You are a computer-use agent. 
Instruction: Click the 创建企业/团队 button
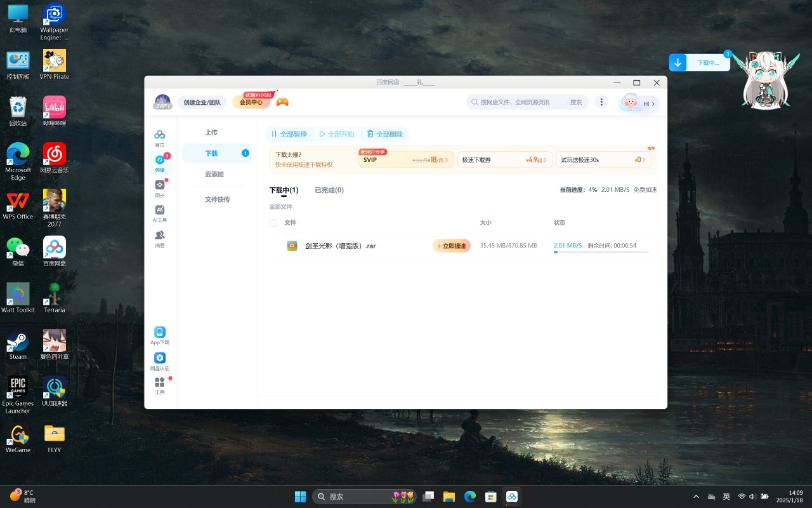pos(202,102)
